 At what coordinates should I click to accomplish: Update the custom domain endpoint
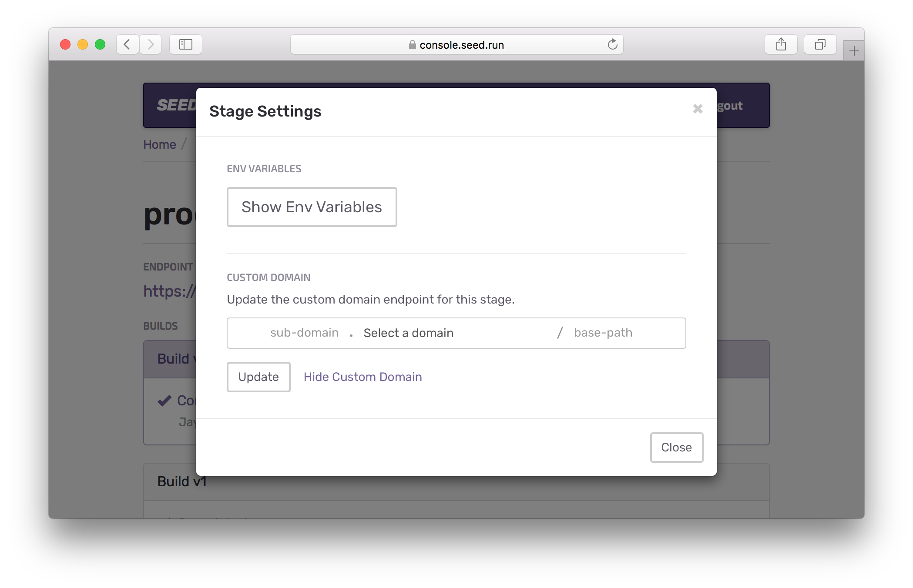258,377
